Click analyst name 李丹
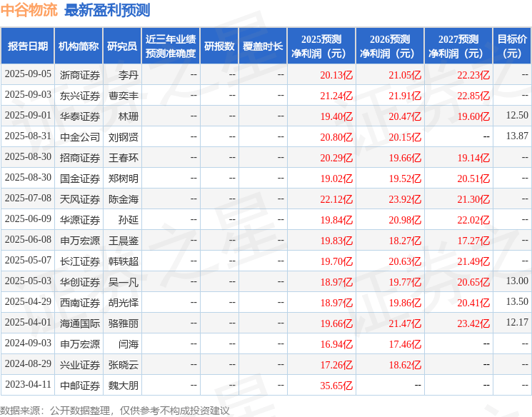This screenshot has height=417, width=532. click(129, 75)
